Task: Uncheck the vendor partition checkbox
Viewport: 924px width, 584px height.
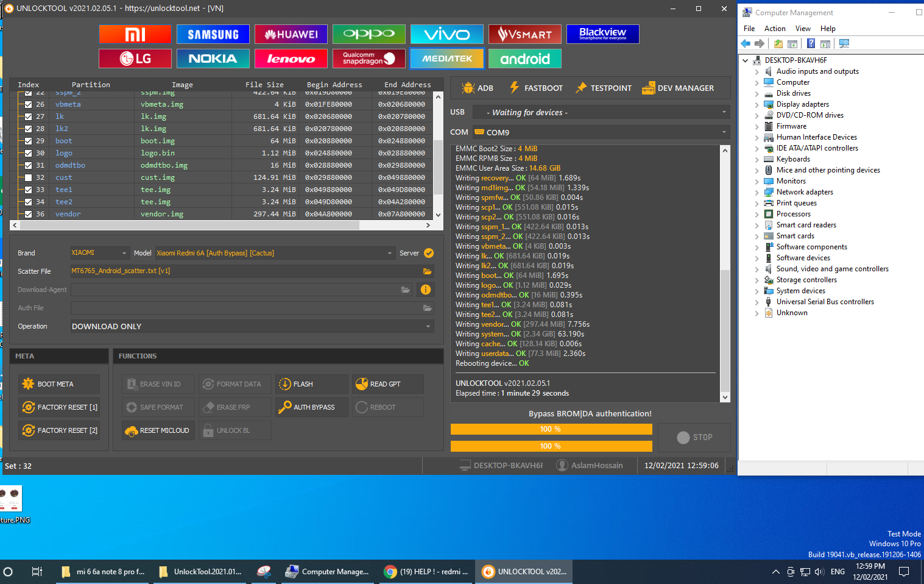Action: [x=28, y=214]
